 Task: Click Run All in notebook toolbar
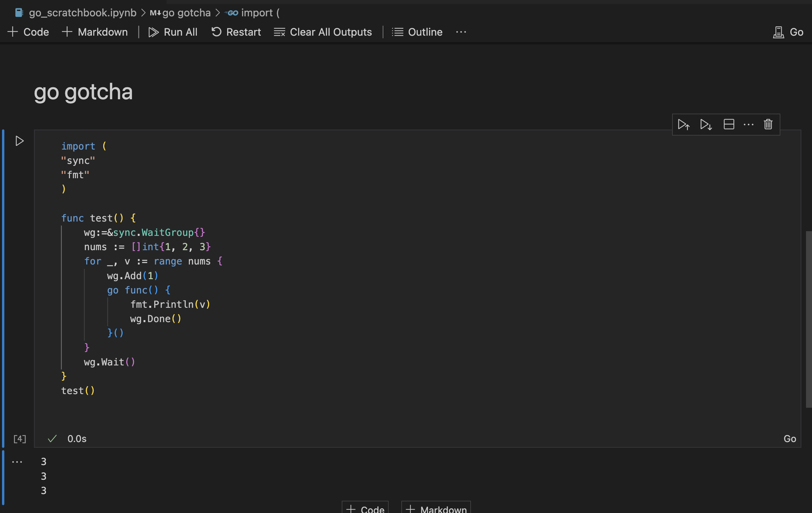[173, 32]
